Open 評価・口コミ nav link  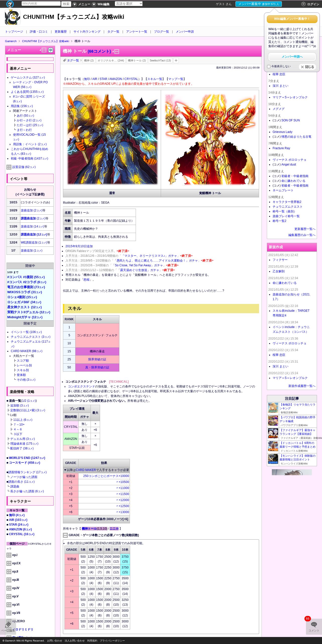[39, 32]
